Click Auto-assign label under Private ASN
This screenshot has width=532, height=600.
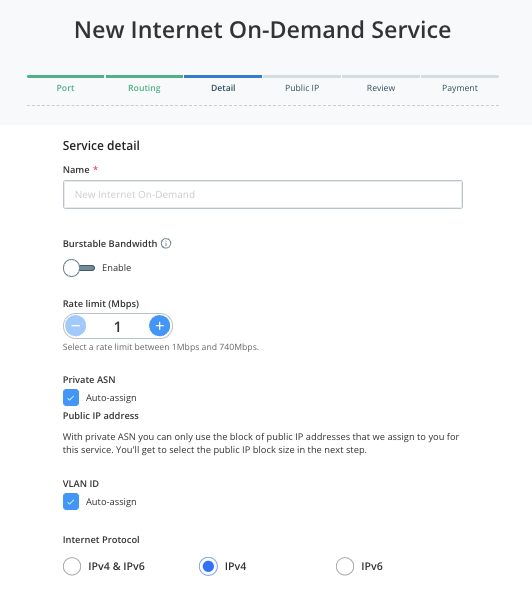(x=111, y=398)
